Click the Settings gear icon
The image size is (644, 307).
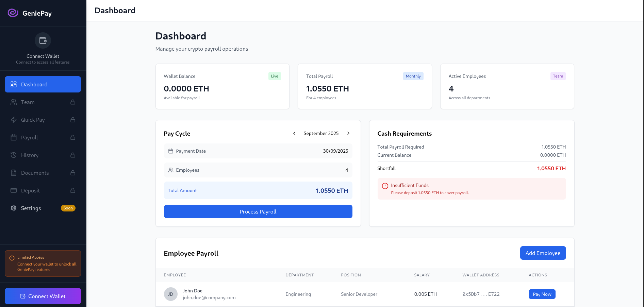coord(14,208)
